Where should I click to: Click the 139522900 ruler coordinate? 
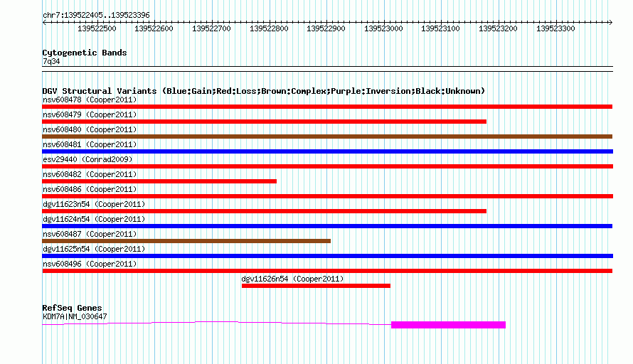pyautogui.click(x=326, y=28)
